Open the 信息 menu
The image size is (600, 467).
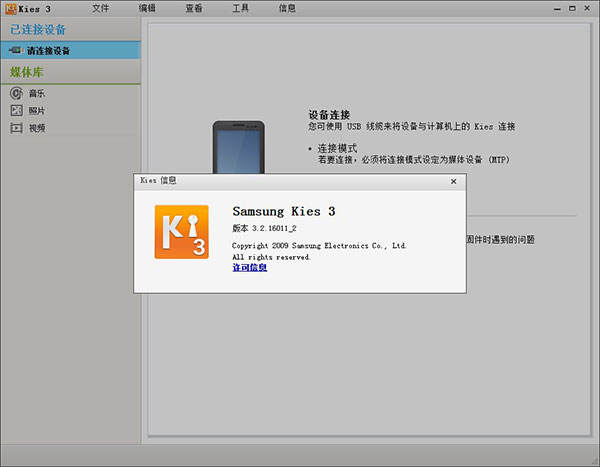(x=287, y=8)
